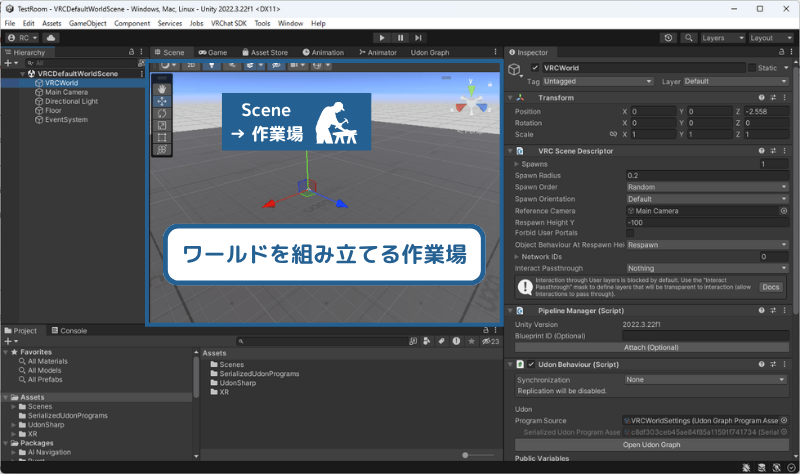The image size is (800, 474).
Task: Toggle constrained scale proportions link
Action: tap(613, 134)
